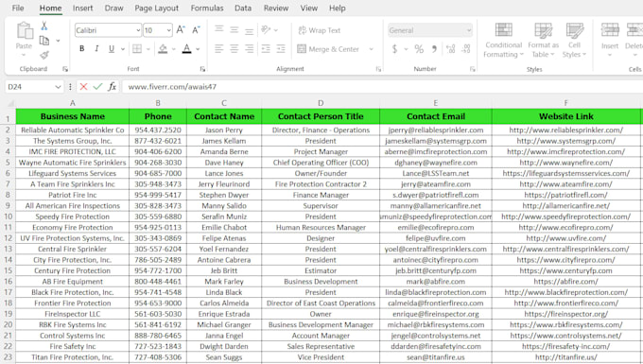
Task: Open font color dropdown arrow
Action: 198,49
